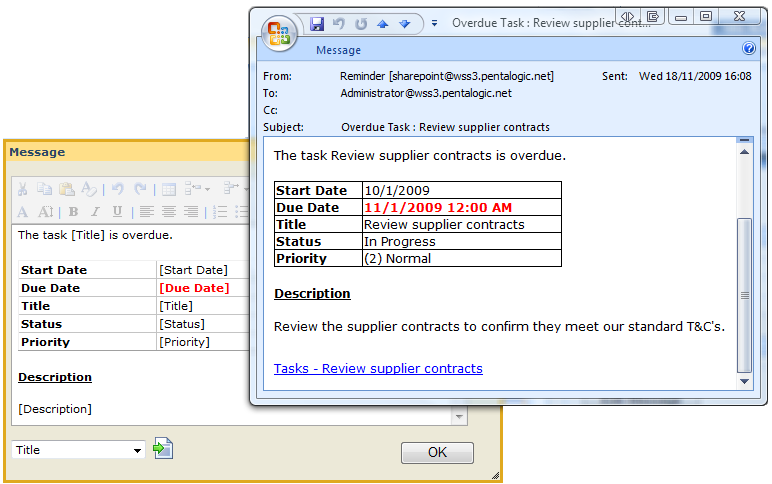772x484 pixels.
Task: Click the Insert column icon in editor toolbar
Action: point(230,188)
